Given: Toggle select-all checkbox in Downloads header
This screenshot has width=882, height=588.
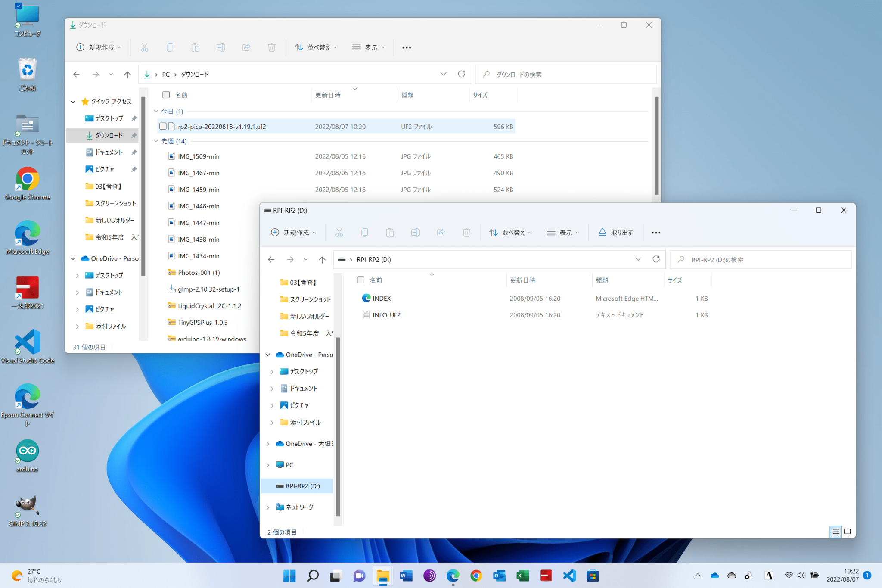Looking at the screenshot, I should click(166, 95).
